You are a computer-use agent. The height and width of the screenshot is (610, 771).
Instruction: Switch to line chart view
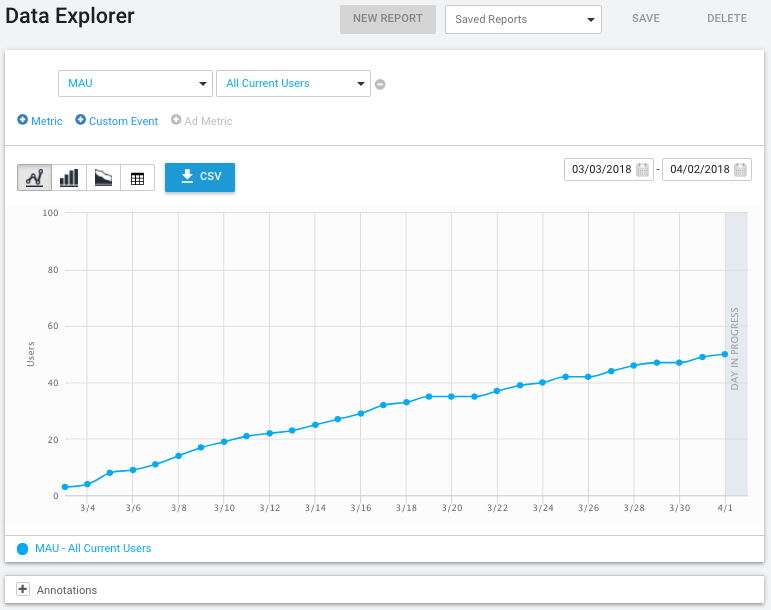coord(35,178)
